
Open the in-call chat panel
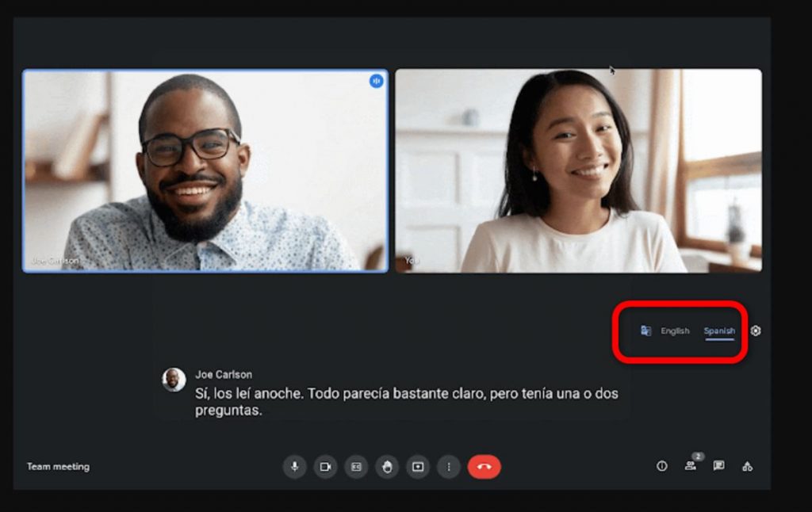[x=718, y=466]
